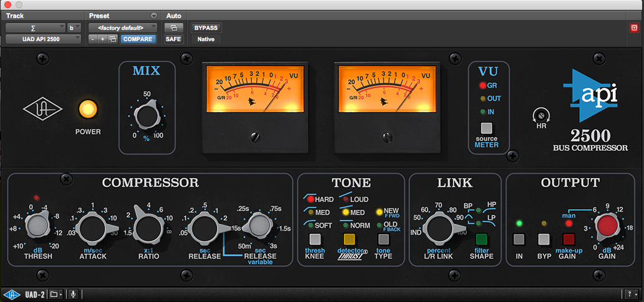Viewport: 644px width, 302px height.
Task: Toggle the BYP bypass button
Action: point(544,239)
